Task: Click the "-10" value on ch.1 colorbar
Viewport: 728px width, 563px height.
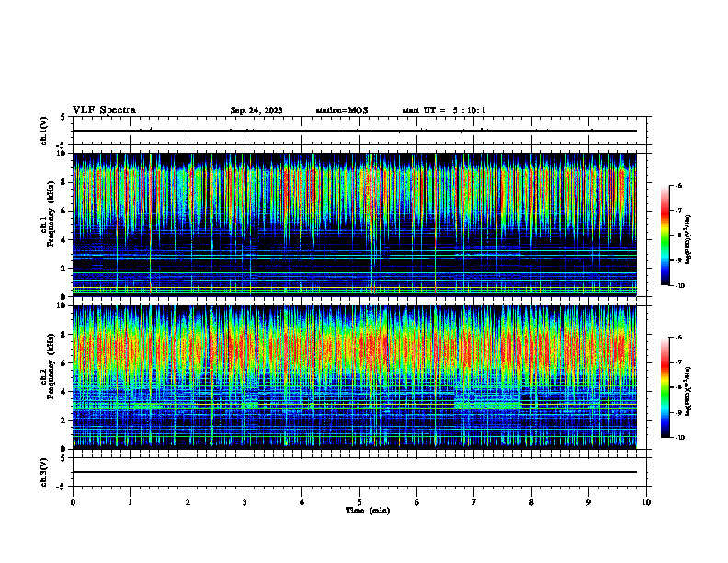Action: click(680, 286)
